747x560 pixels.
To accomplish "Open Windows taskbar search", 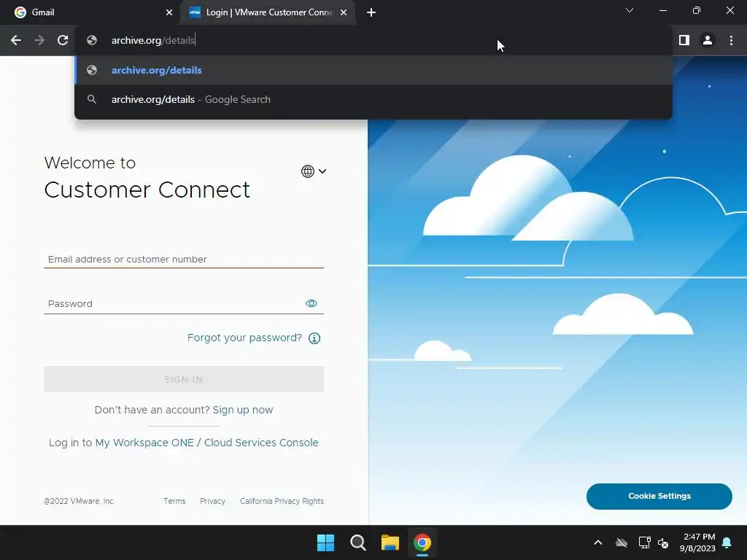I will click(357, 542).
